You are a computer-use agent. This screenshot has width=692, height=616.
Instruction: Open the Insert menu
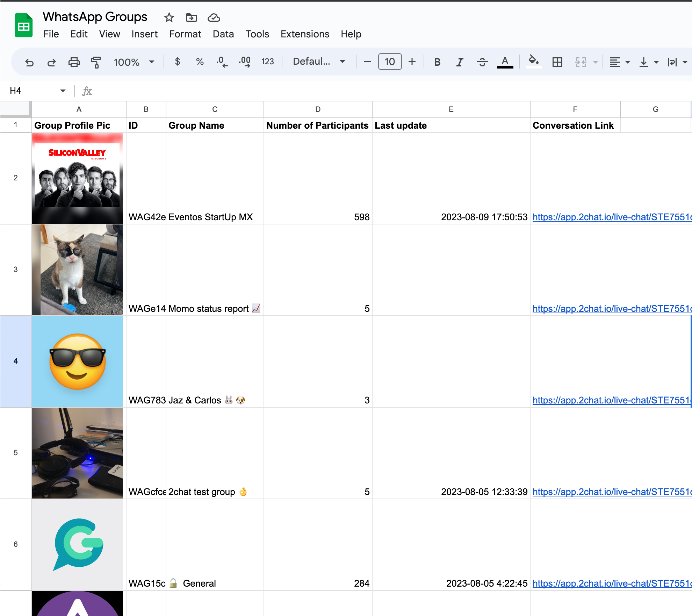tap(144, 34)
